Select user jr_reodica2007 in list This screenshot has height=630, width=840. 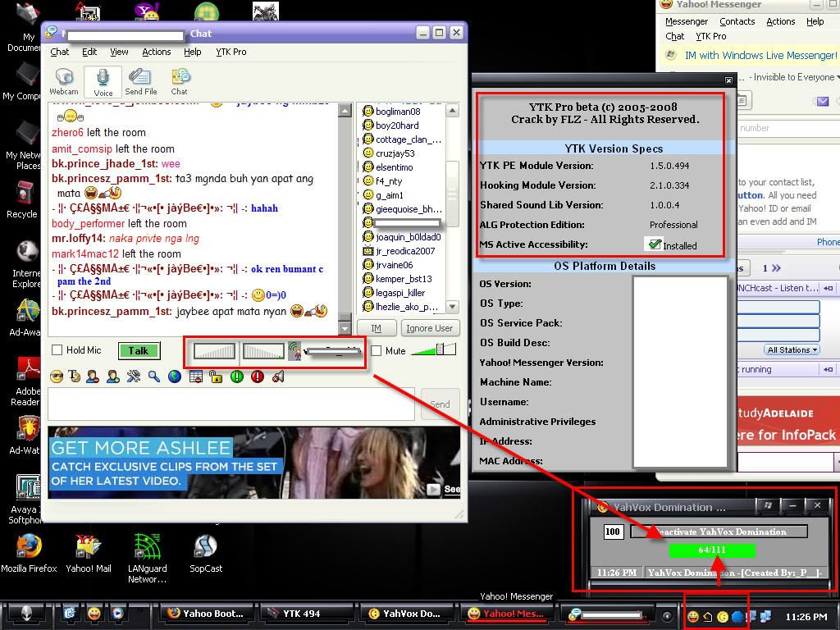click(x=405, y=251)
